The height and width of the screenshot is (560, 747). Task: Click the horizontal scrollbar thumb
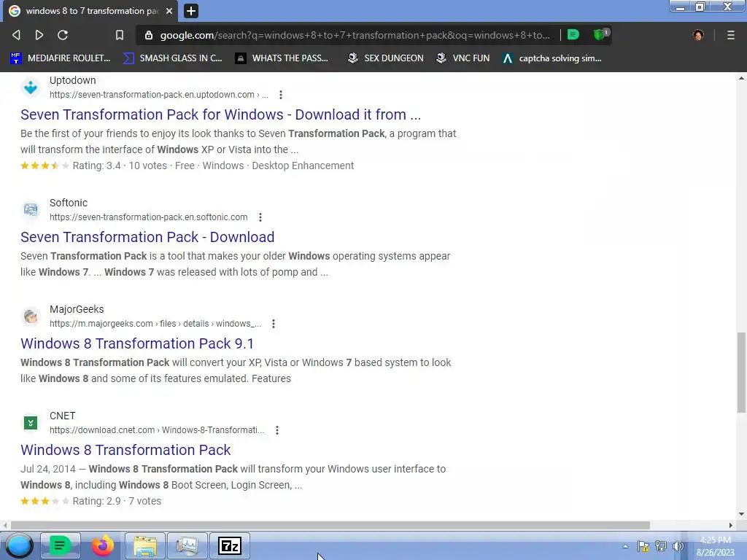coord(330,525)
